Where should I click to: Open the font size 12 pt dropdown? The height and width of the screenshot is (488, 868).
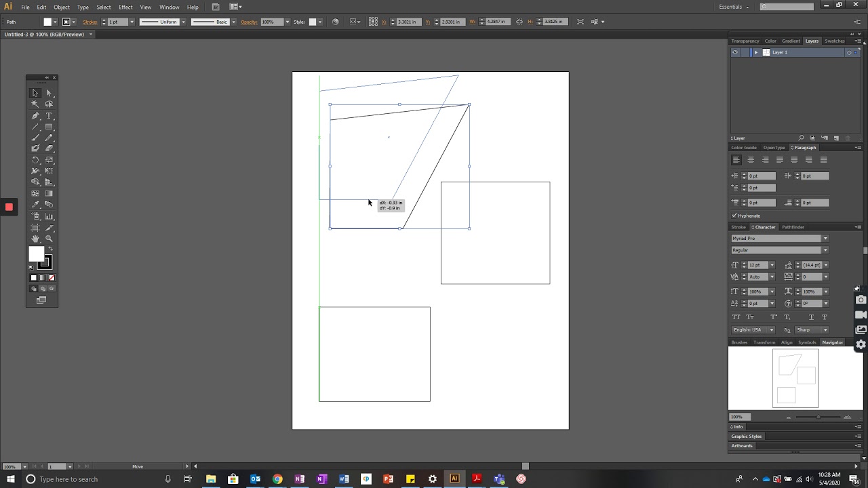[772, 265]
